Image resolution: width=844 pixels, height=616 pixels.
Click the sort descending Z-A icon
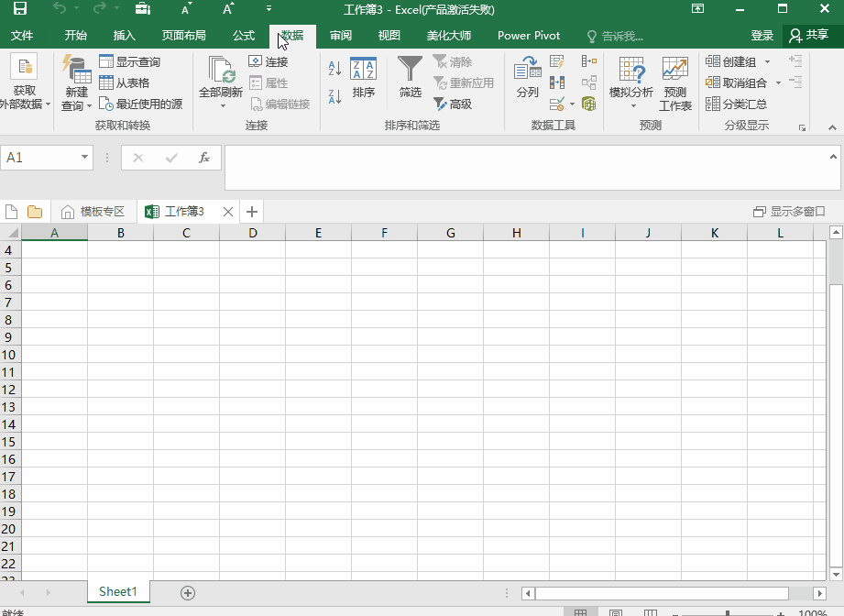pyautogui.click(x=334, y=97)
